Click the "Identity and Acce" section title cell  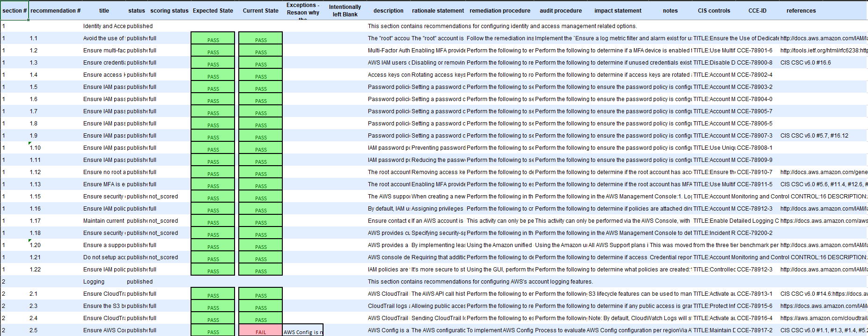104,26
